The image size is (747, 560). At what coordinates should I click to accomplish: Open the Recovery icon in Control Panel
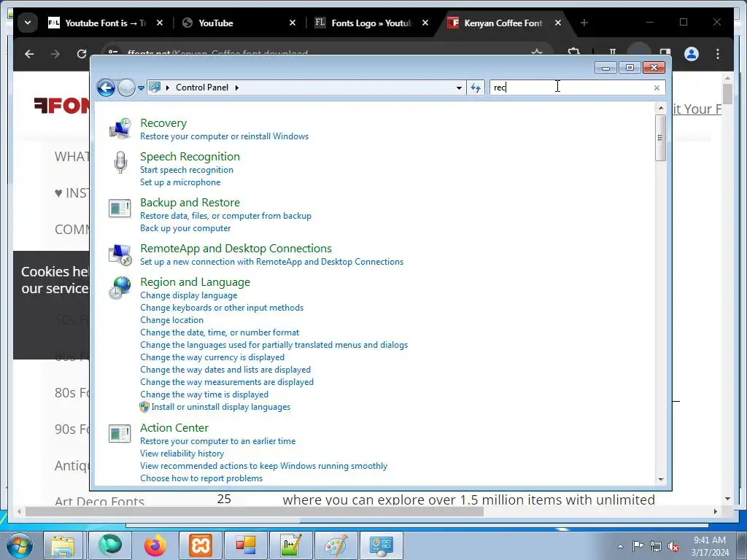(x=120, y=128)
